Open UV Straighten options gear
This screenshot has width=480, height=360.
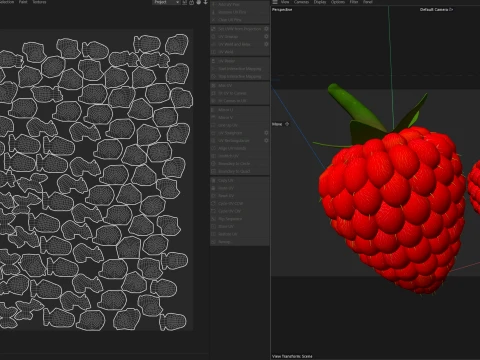click(266, 133)
